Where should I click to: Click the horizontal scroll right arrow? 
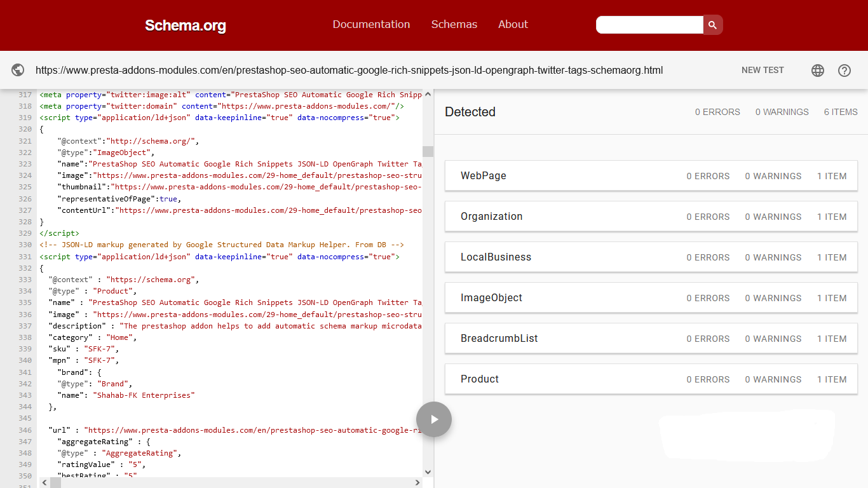point(417,483)
